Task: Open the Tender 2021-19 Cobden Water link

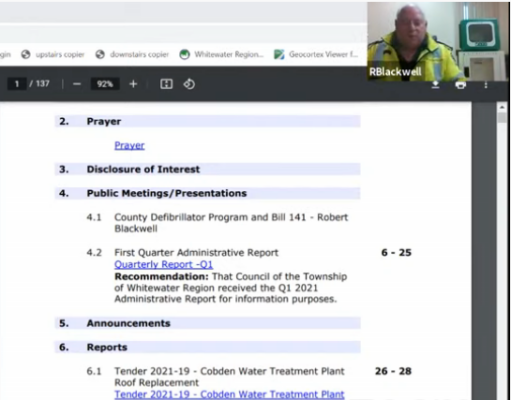Action: [x=229, y=394]
